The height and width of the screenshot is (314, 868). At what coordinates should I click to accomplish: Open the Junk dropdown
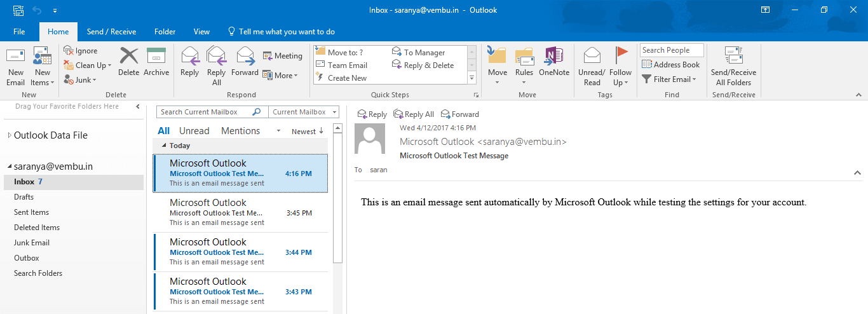tap(80, 80)
